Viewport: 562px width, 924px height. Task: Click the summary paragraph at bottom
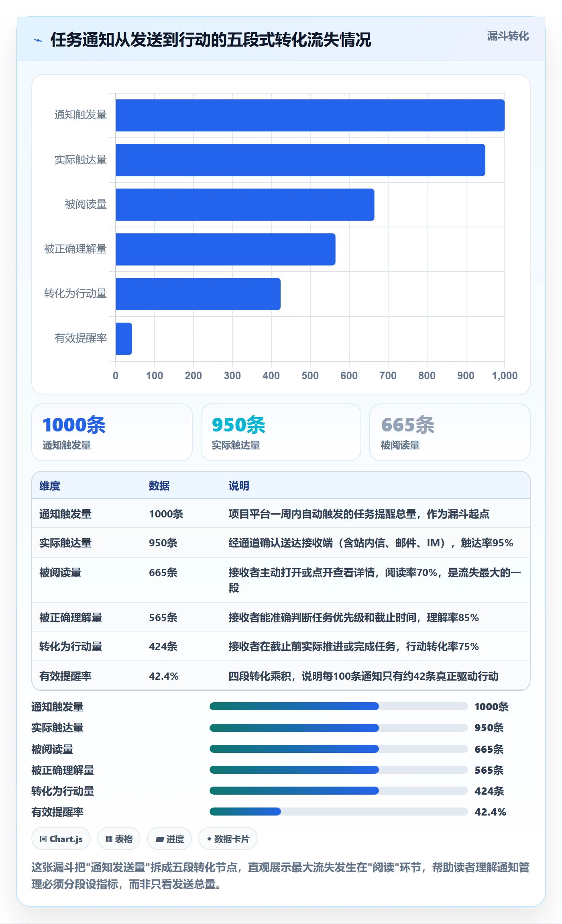click(x=281, y=876)
